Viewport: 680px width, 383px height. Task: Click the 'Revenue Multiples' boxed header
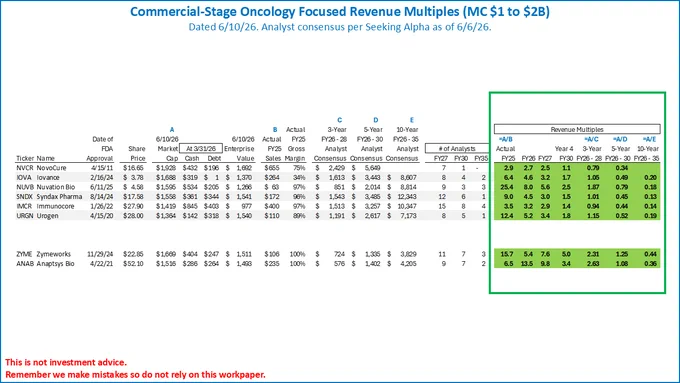[x=577, y=129]
